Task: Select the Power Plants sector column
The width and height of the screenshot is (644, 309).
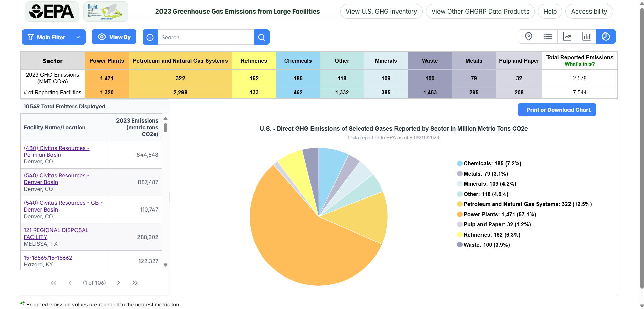Action: tap(107, 61)
